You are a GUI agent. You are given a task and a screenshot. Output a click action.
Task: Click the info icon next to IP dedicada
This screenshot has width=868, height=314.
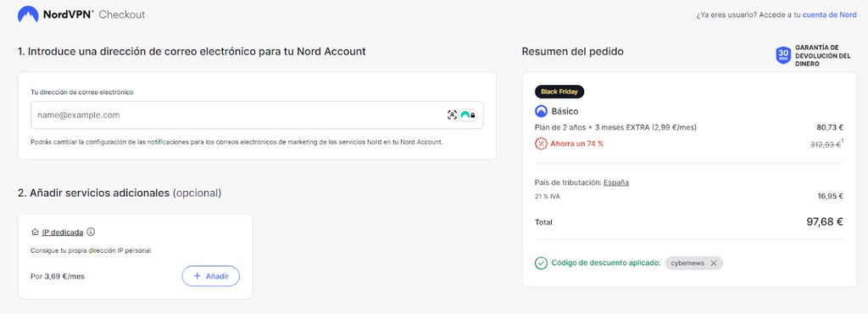[92, 232]
